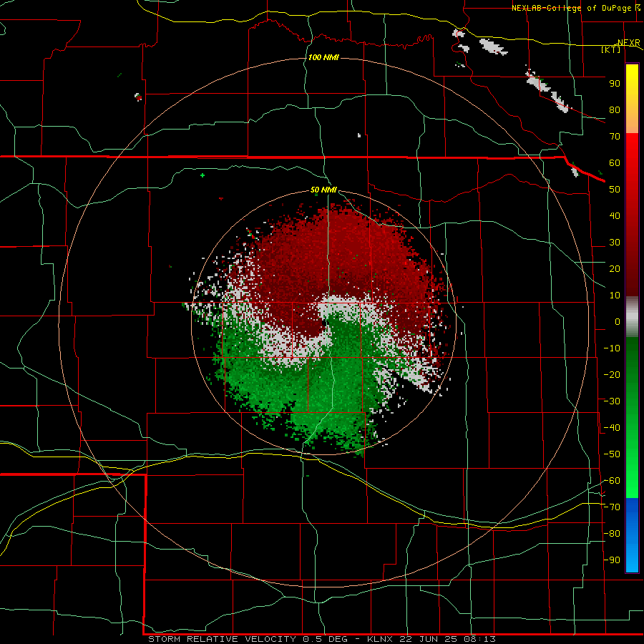Click the 22 JUN 25 date text

click(429, 639)
